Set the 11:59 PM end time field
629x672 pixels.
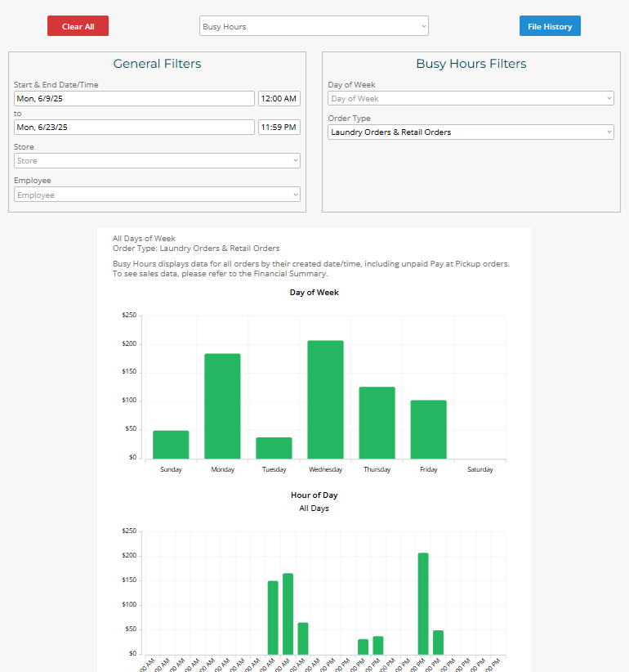[279, 127]
